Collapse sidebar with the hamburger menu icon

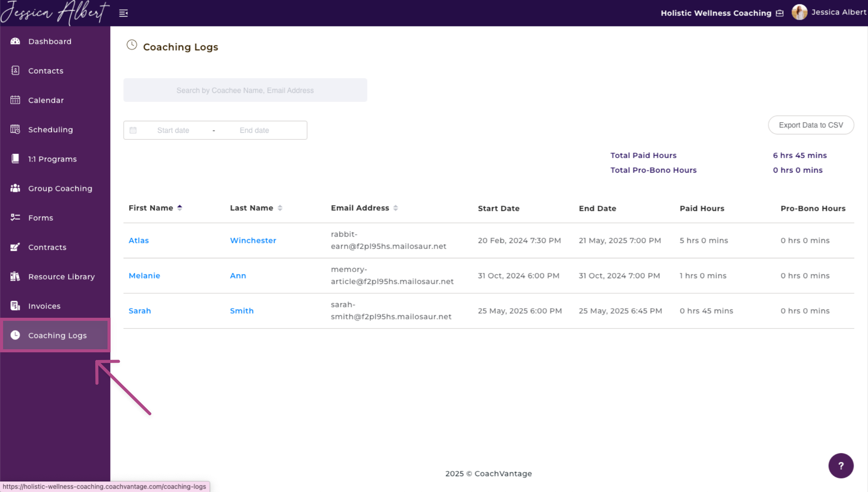(x=123, y=13)
